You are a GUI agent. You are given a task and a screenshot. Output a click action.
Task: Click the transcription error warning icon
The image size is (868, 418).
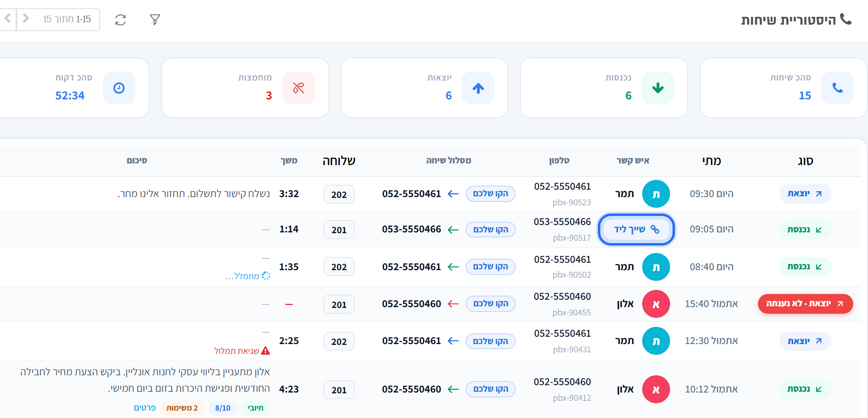pyautogui.click(x=266, y=351)
